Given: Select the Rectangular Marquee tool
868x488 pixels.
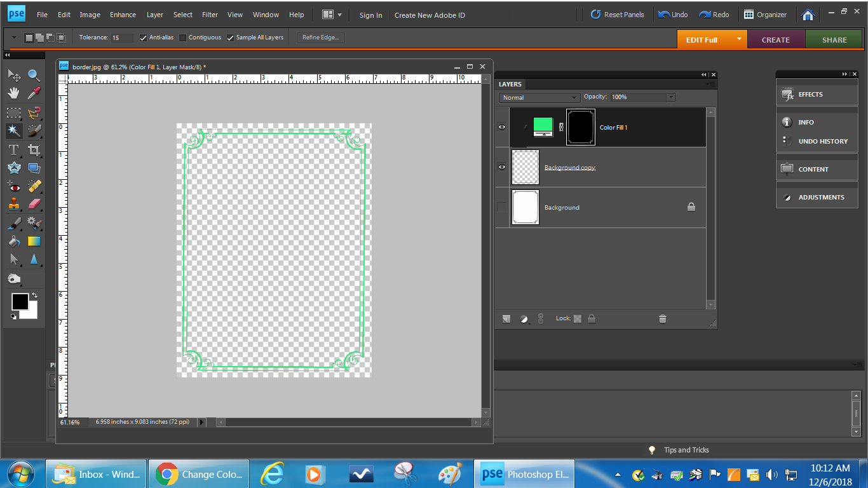Looking at the screenshot, I should [x=14, y=113].
